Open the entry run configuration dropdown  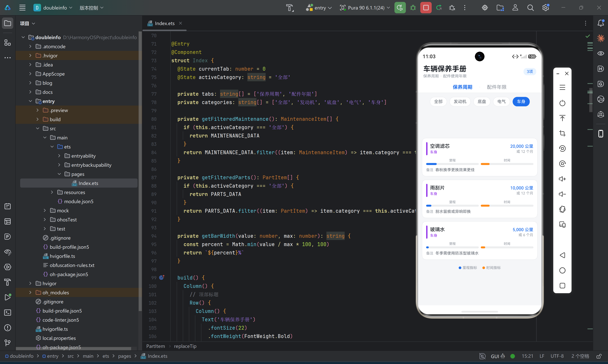click(x=319, y=8)
